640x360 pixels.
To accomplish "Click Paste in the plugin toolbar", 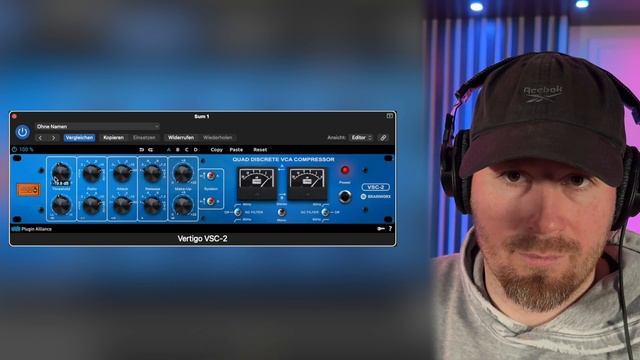I will click(236, 150).
